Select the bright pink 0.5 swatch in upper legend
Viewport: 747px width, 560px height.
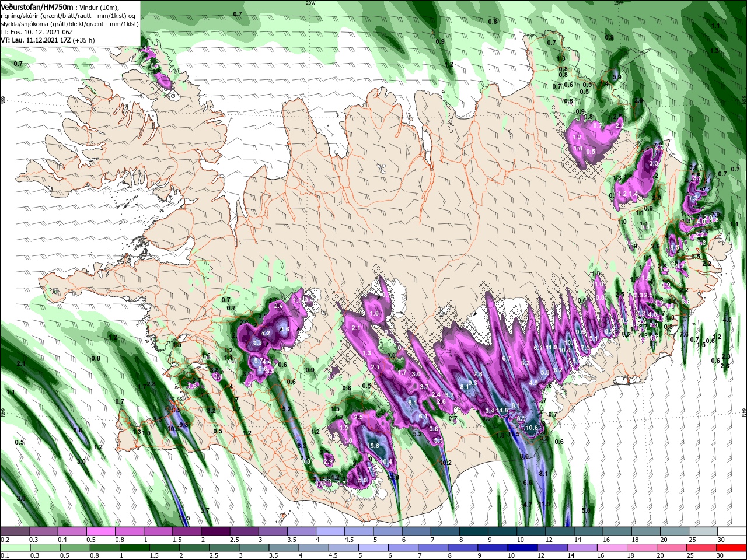[x=101, y=531]
